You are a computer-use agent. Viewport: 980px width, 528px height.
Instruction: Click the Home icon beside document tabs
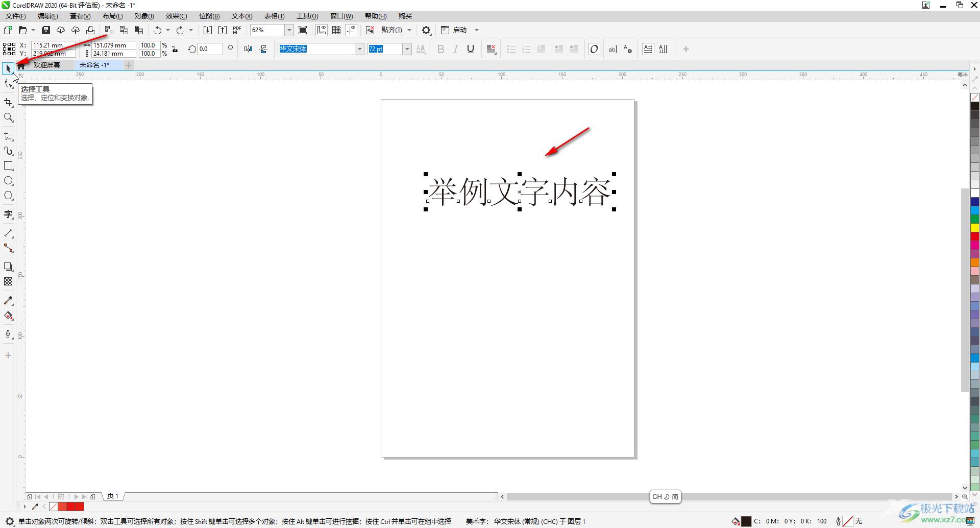[21, 65]
